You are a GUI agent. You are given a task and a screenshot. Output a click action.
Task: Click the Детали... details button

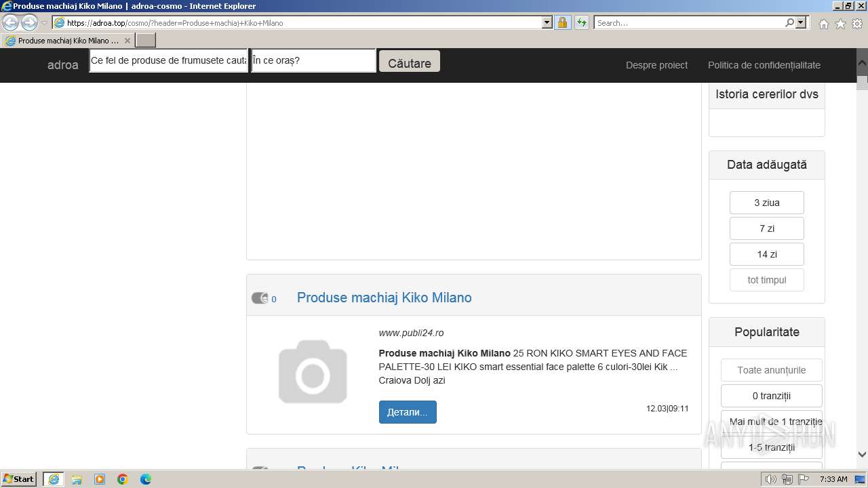(408, 412)
